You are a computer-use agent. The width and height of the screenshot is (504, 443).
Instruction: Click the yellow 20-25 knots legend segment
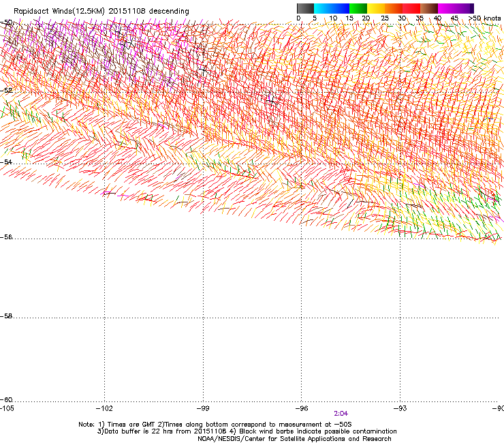point(376,8)
